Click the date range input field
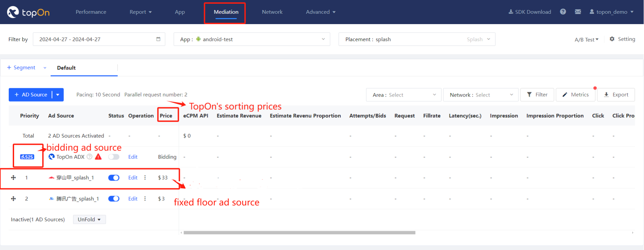The width and height of the screenshot is (644, 250). (99, 39)
